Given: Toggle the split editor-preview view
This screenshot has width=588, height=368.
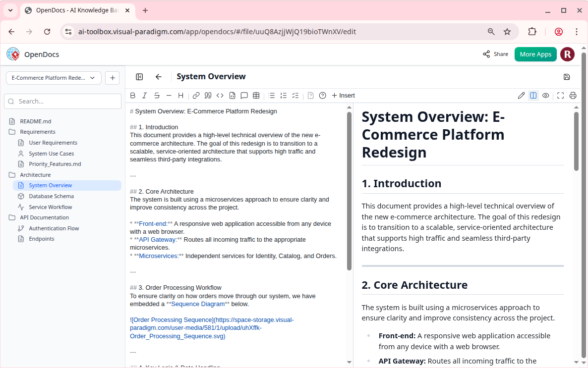Looking at the screenshot, I should [533, 96].
